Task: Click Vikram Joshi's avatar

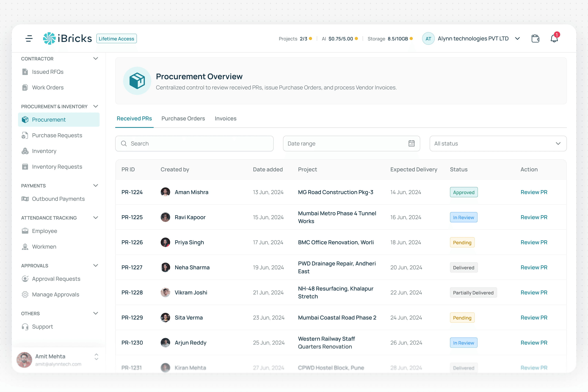Action: pyautogui.click(x=165, y=292)
